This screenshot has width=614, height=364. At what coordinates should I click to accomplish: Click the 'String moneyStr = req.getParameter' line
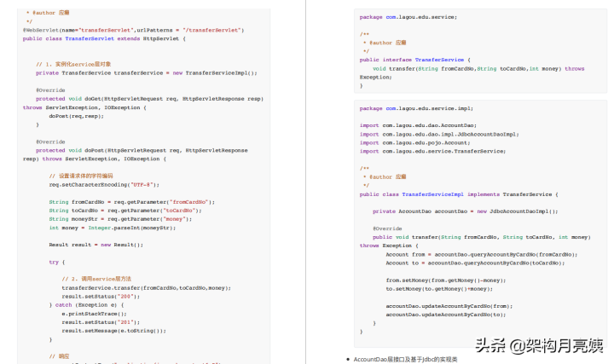tap(120, 219)
